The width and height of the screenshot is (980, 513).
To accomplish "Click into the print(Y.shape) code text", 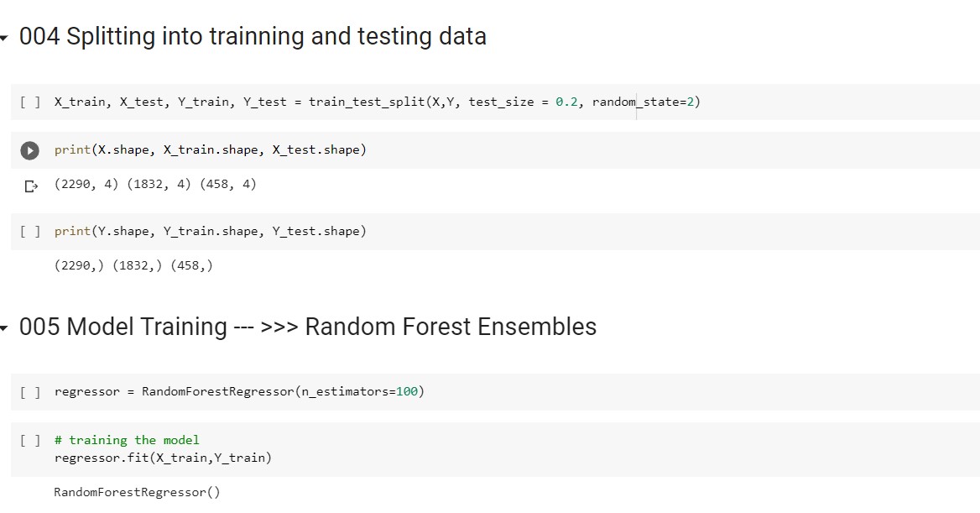I will (210, 231).
